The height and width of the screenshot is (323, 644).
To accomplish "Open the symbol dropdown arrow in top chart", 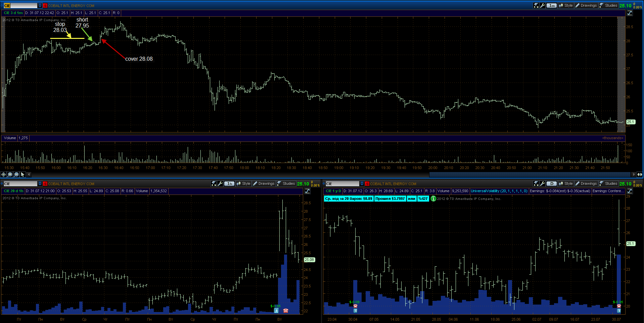I will tap(40, 6).
